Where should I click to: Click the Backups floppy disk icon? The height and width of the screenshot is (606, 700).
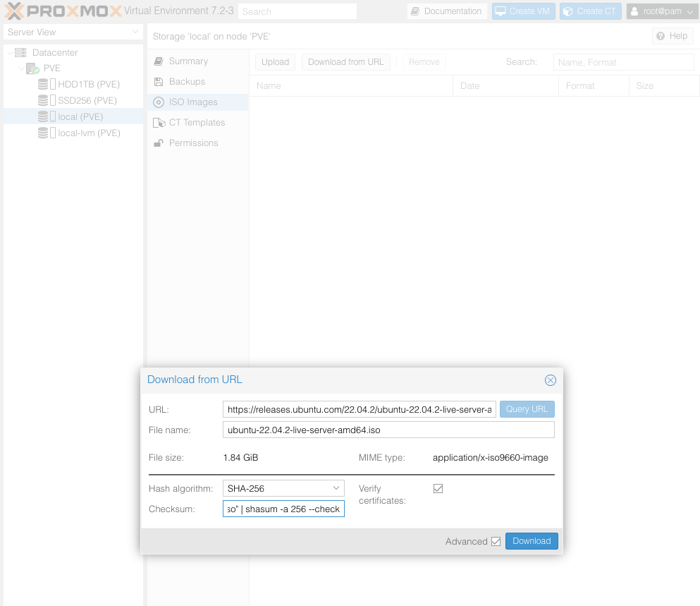tap(159, 82)
